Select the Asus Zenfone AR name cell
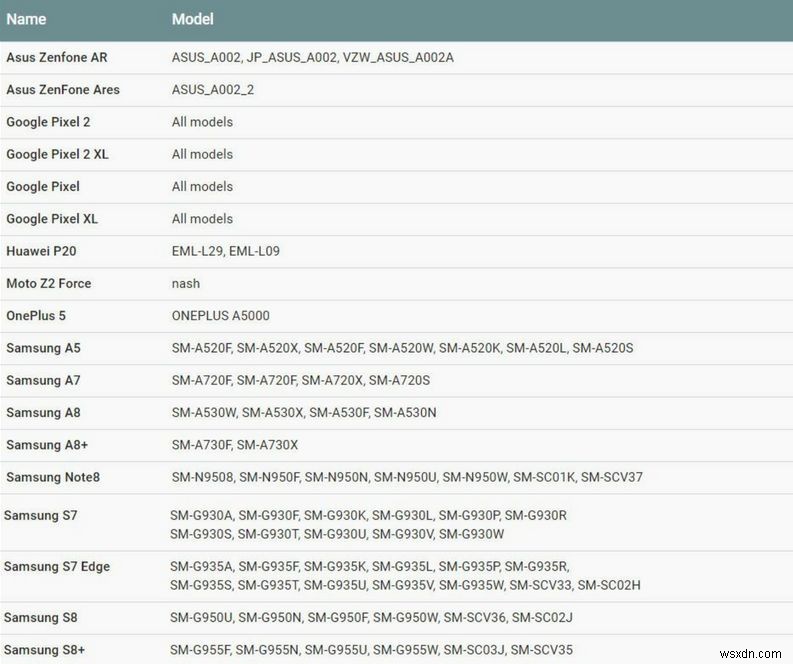The image size is (793, 664). pyautogui.click(x=57, y=58)
